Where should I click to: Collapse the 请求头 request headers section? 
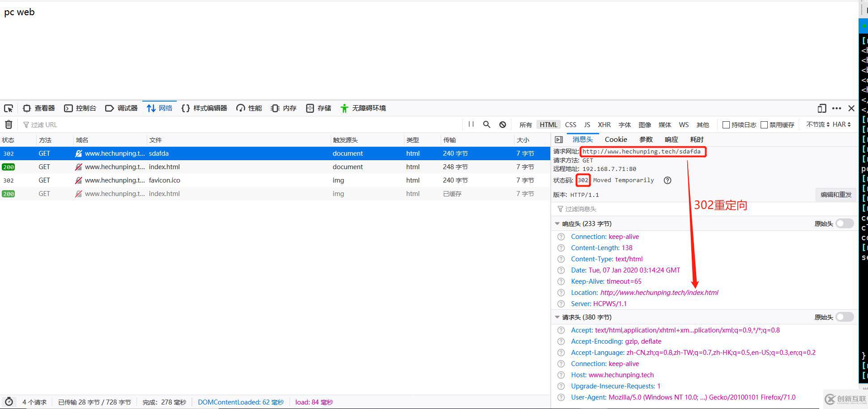tap(557, 317)
